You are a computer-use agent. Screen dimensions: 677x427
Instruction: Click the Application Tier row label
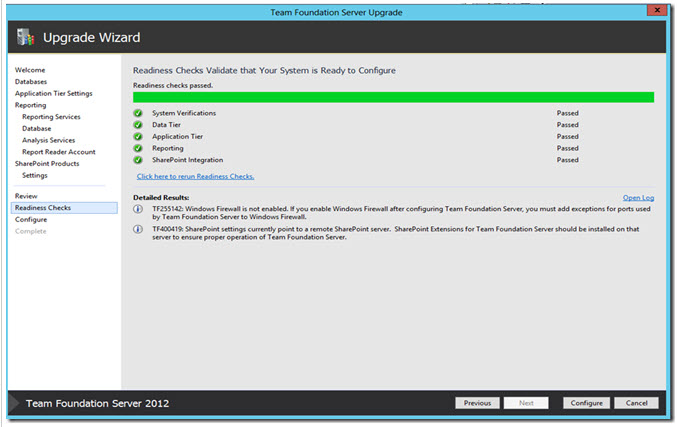pyautogui.click(x=177, y=136)
